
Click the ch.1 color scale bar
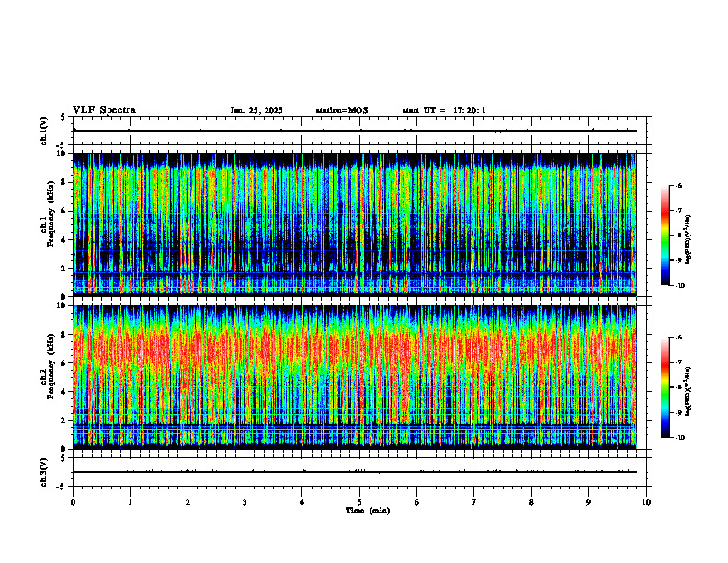(665, 236)
